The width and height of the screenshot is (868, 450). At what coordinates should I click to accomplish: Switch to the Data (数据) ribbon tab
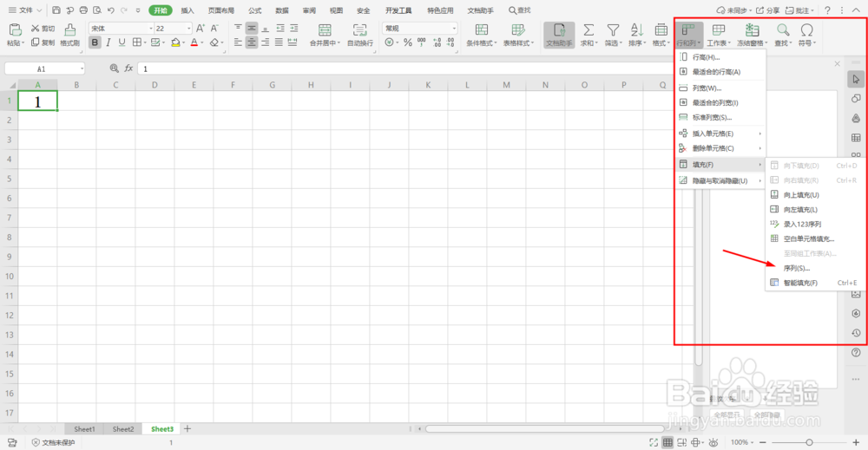282,10
